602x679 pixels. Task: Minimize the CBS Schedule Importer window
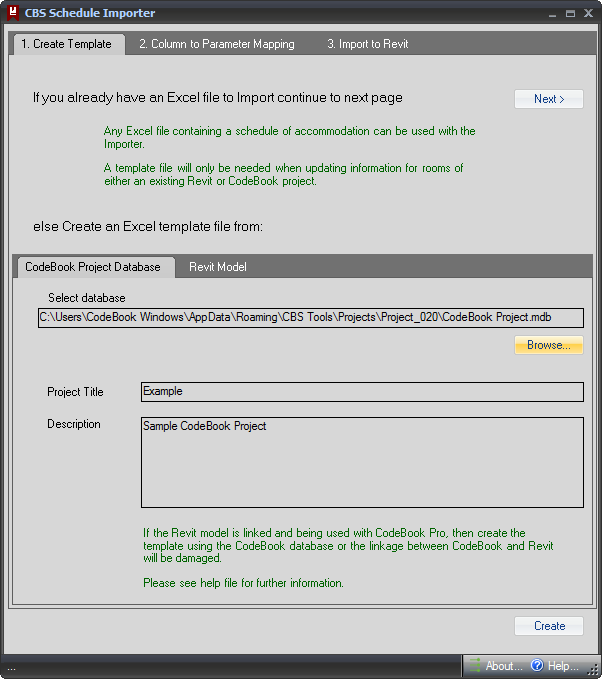point(552,14)
